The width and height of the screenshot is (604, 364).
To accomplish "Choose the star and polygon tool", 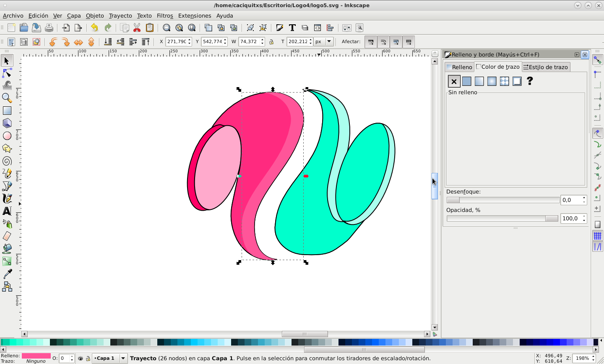I will 7,148.
